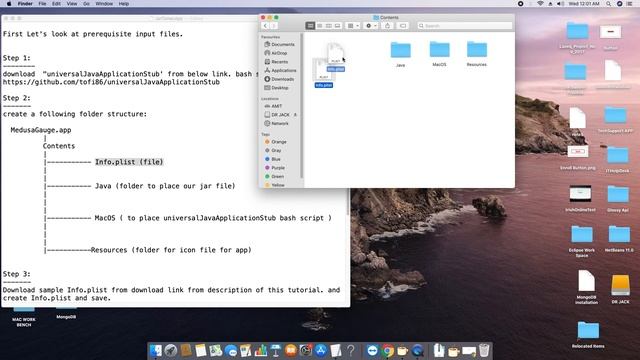Switch Finder to list view
The width and height of the screenshot is (640, 360).
point(320,26)
